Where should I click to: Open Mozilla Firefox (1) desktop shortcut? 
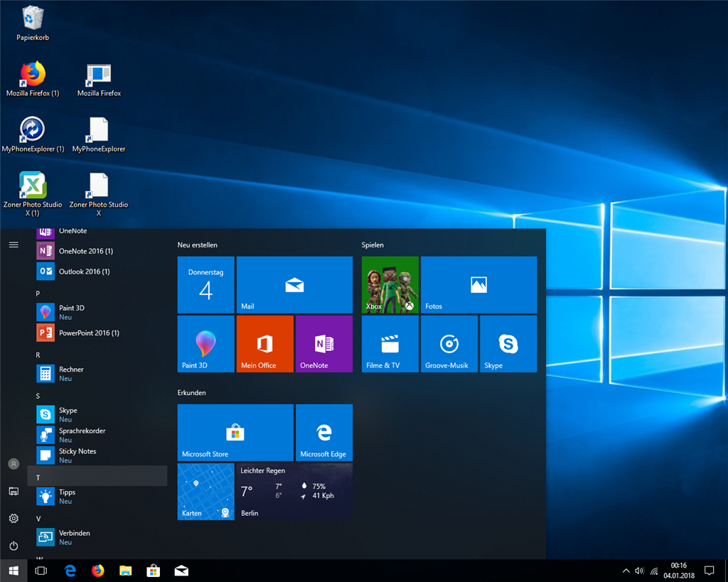[x=33, y=79]
